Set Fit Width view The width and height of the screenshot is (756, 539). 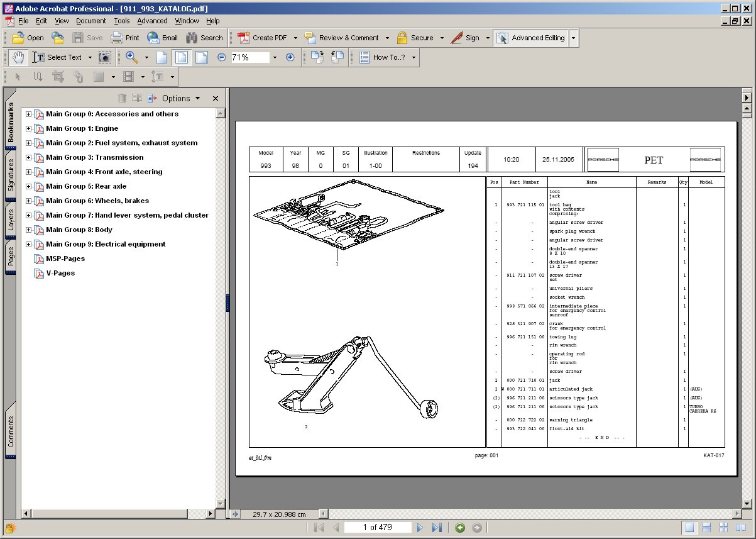click(201, 57)
